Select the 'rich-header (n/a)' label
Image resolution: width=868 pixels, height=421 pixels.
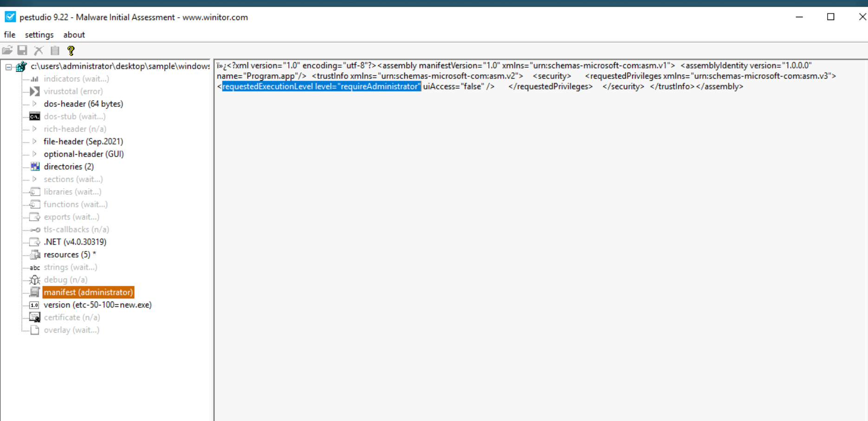75,129
